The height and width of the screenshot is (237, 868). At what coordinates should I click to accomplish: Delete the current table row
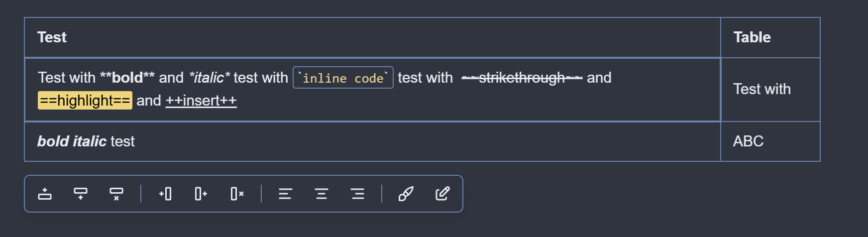tap(116, 194)
